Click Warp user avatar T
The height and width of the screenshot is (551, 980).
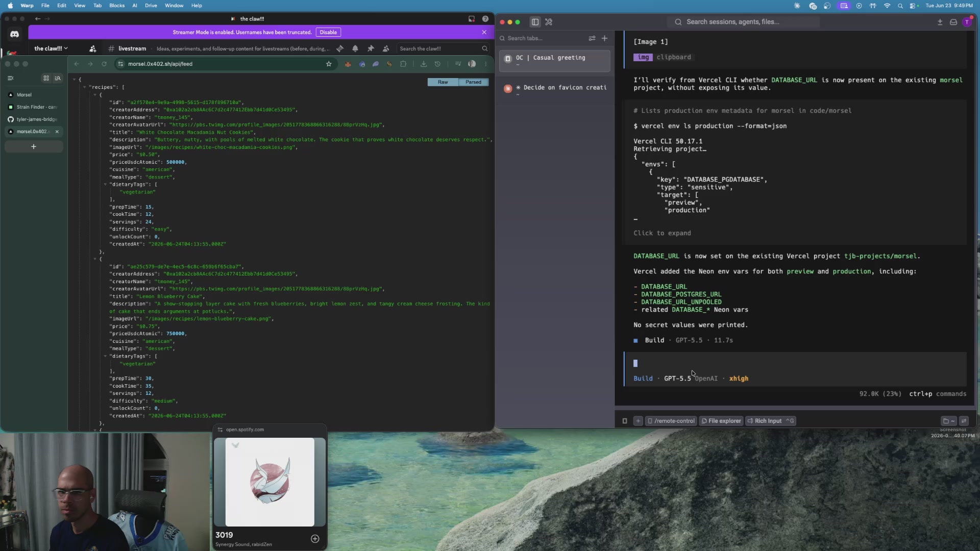pos(967,22)
